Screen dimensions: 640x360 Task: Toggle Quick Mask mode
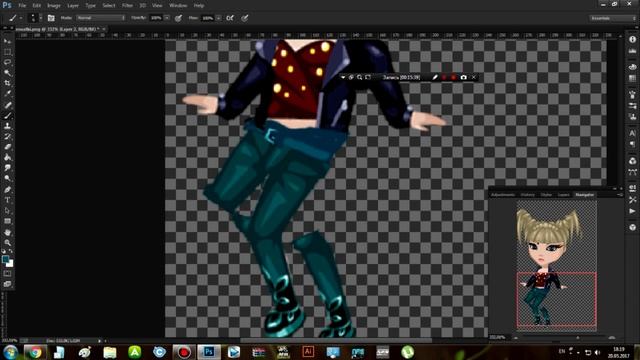[7, 273]
